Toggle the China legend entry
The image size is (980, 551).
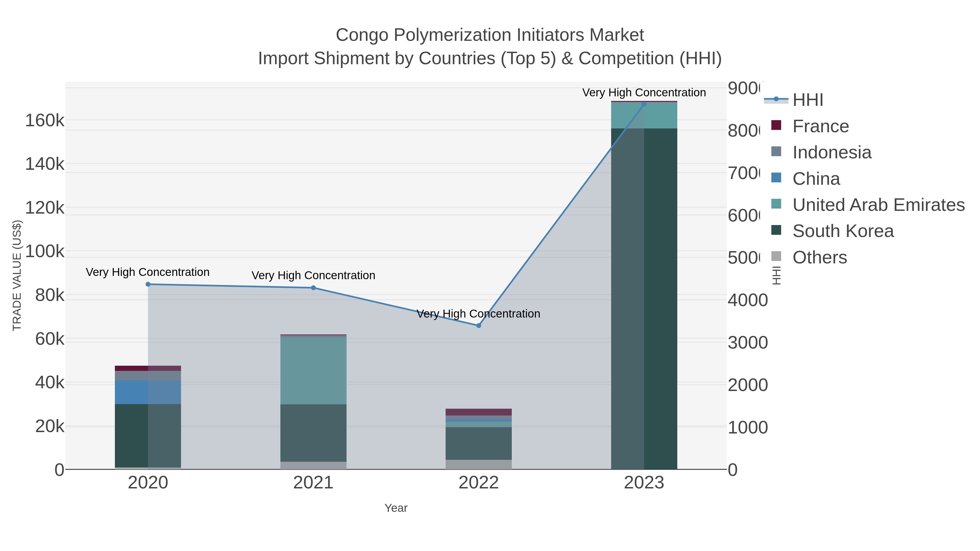(806, 178)
